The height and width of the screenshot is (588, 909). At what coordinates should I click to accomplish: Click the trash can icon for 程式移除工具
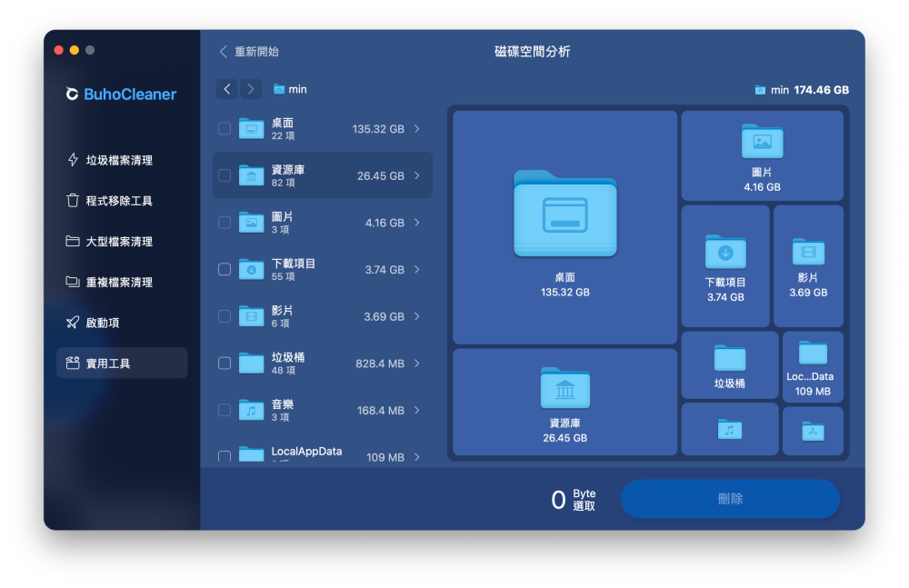click(x=73, y=200)
